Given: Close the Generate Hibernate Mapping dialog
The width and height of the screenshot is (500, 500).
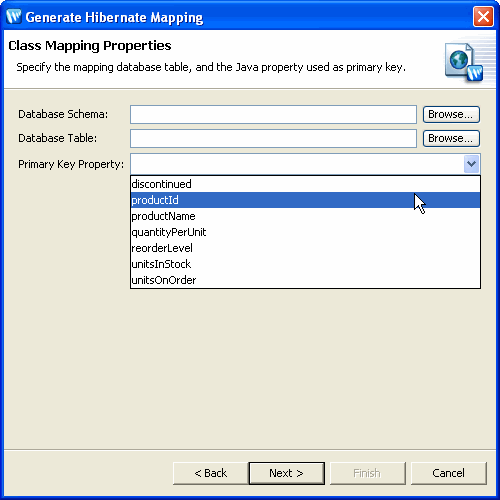Looking at the screenshot, I should pyautogui.click(x=483, y=17).
